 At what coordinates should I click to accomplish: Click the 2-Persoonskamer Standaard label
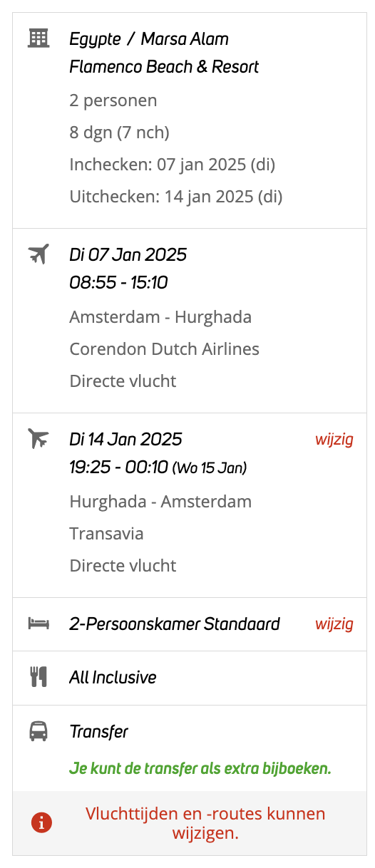click(175, 624)
